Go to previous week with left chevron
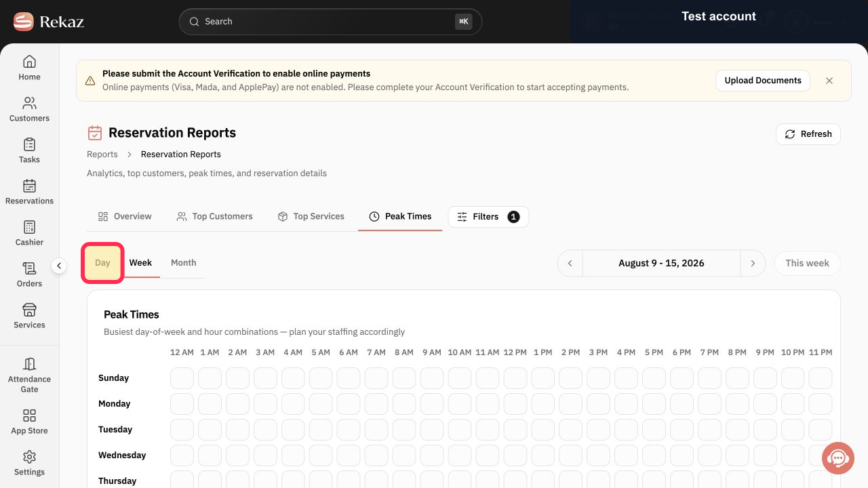 pos(570,263)
